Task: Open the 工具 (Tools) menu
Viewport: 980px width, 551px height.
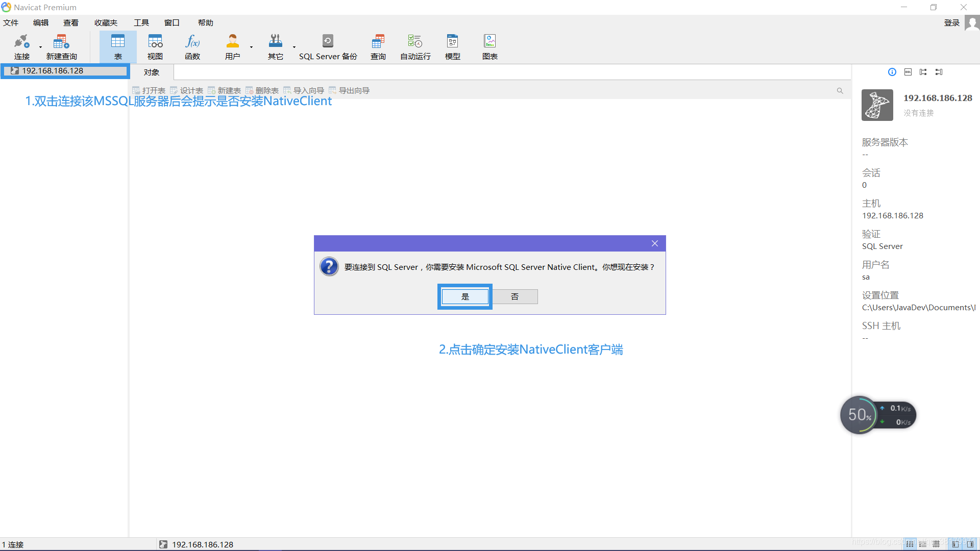Action: pos(141,23)
